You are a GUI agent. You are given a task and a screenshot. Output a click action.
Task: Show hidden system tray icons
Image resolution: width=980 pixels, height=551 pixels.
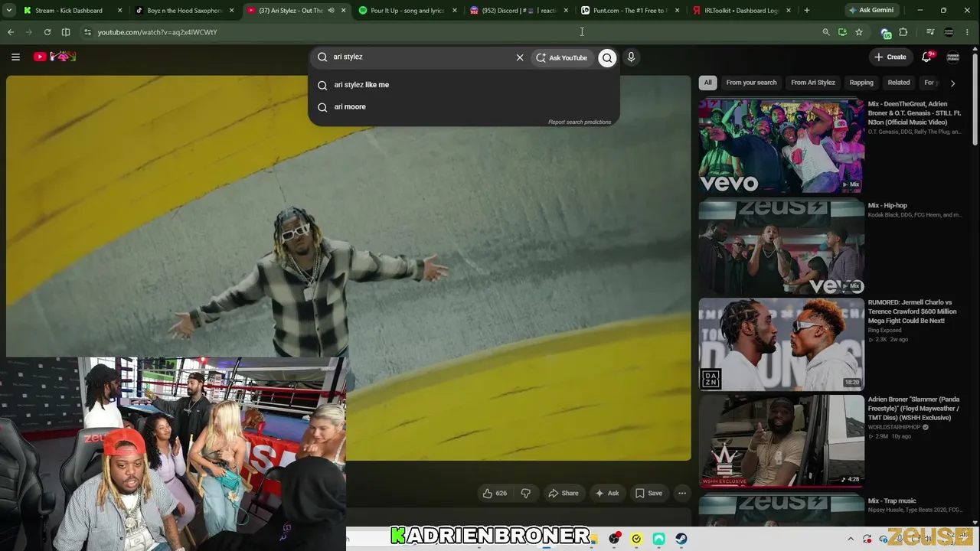[x=850, y=539]
